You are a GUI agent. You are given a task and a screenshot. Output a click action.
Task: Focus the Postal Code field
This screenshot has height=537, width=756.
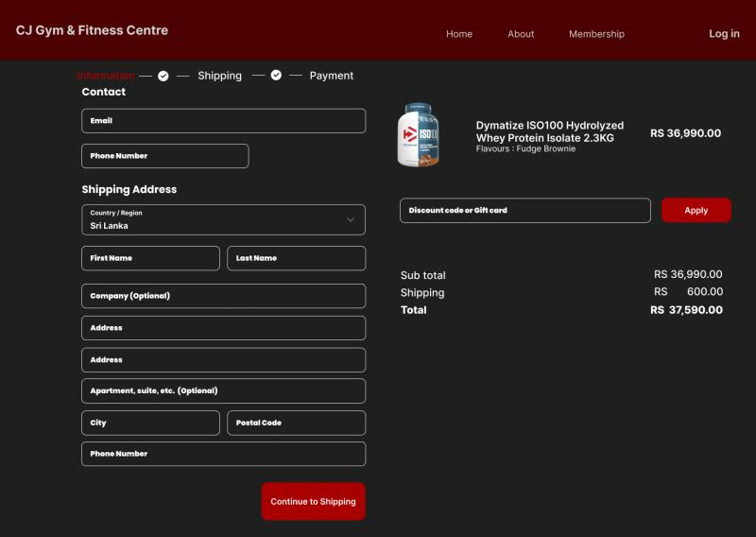(x=296, y=423)
